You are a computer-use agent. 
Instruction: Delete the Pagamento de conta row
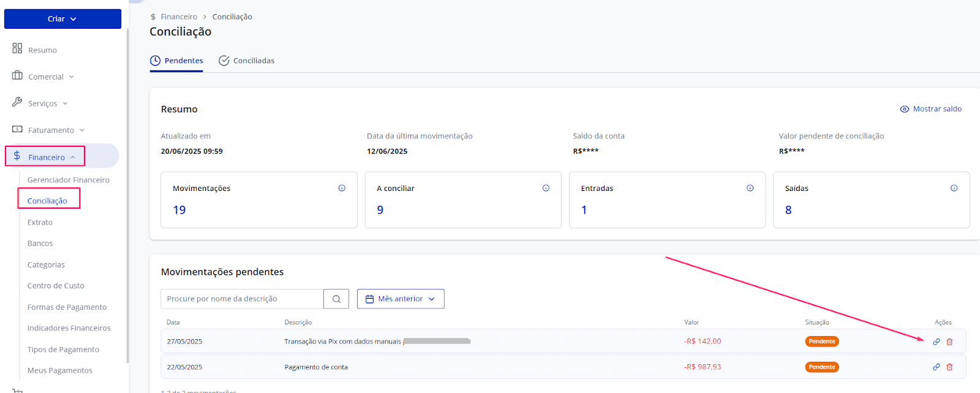pyautogui.click(x=949, y=367)
